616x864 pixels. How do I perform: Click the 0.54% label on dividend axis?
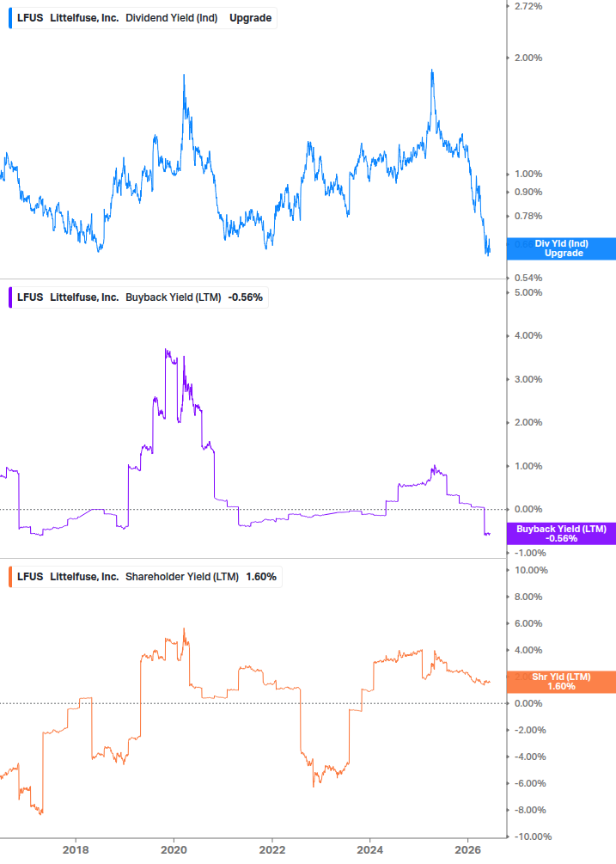(x=528, y=278)
